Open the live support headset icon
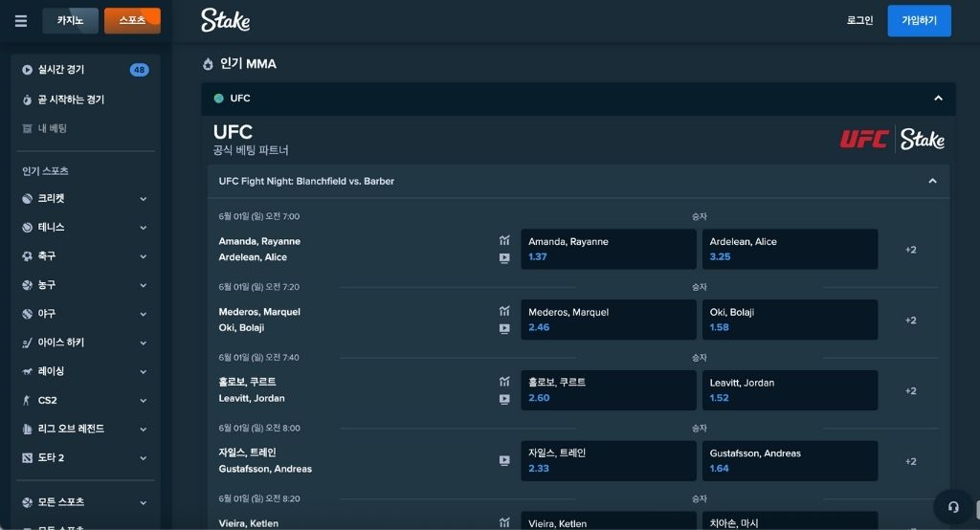 click(953, 507)
